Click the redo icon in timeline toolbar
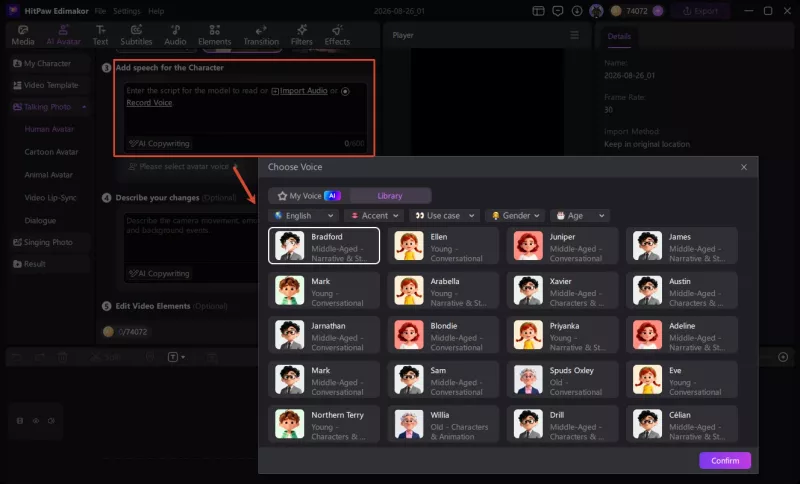Viewport: 800px width, 484px height. (40, 357)
